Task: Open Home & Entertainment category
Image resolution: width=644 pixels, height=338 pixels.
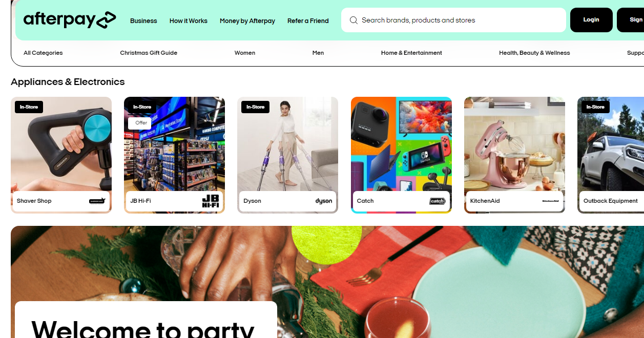Action: click(411, 53)
